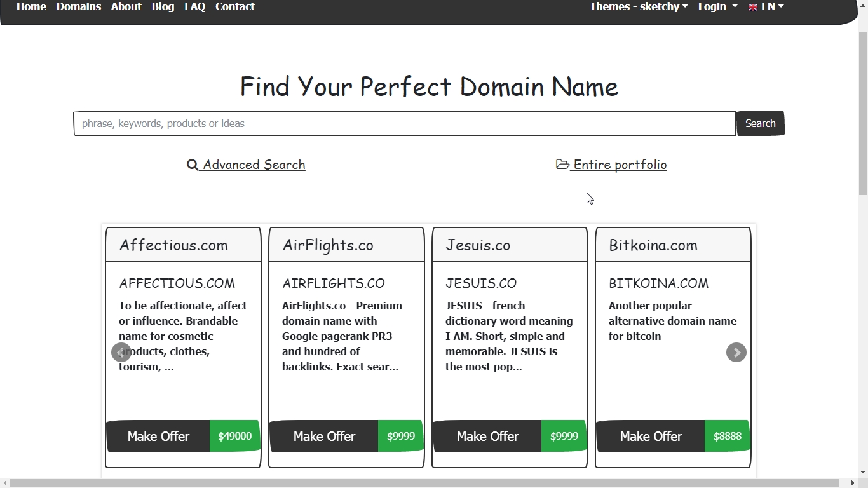Open the FAQ menu item

195,6
